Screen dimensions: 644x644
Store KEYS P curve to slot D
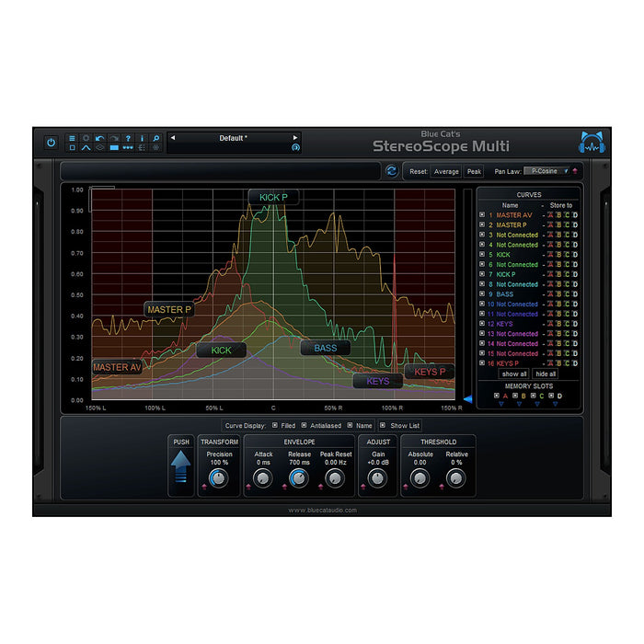(575, 363)
